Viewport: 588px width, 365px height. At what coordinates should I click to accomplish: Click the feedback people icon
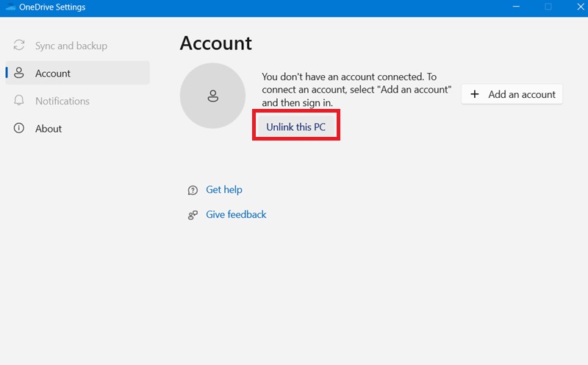click(x=193, y=215)
